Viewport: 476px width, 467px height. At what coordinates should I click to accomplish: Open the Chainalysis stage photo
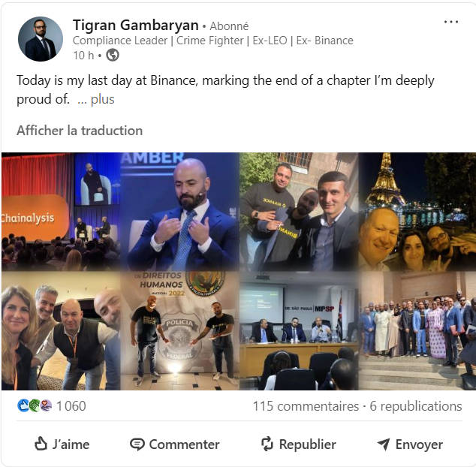[x=61, y=212]
